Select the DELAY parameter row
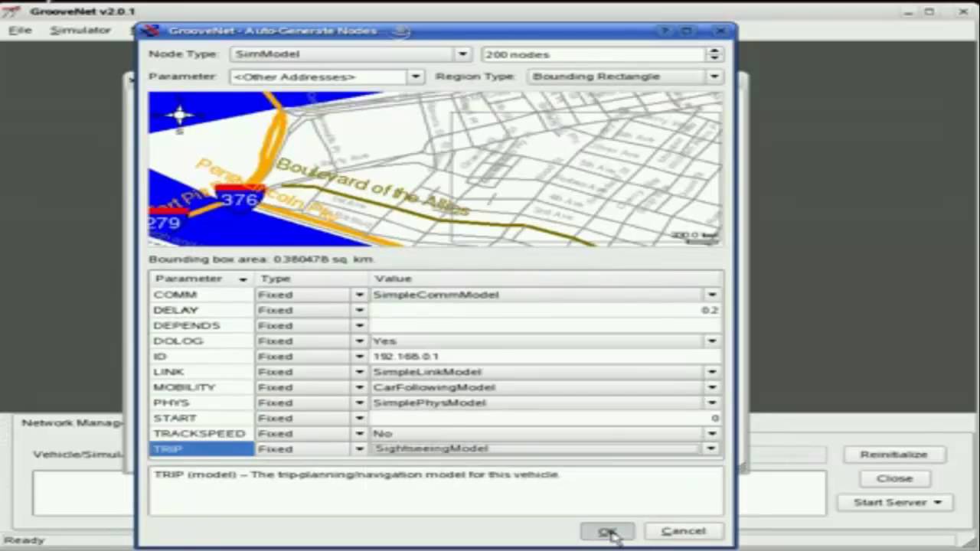Image resolution: width=980 pixels, height=551 pixels. point(201,310)
